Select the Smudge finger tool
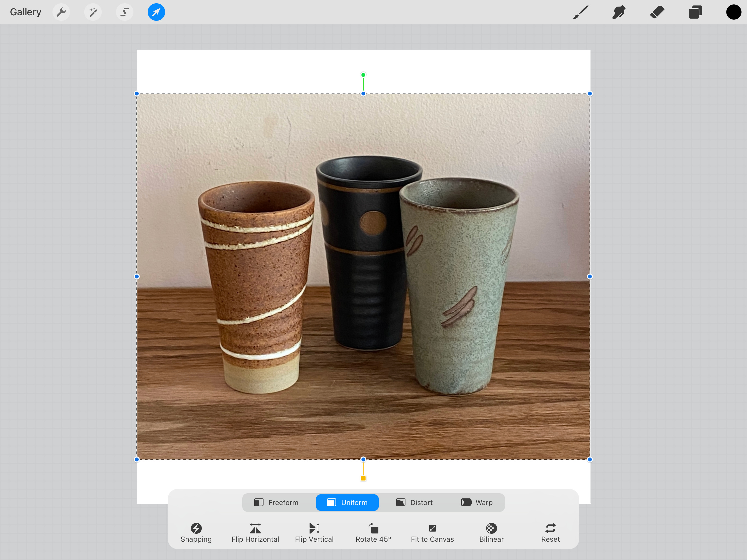This screenshot has width=747, height=560. [x=619, y=12]
